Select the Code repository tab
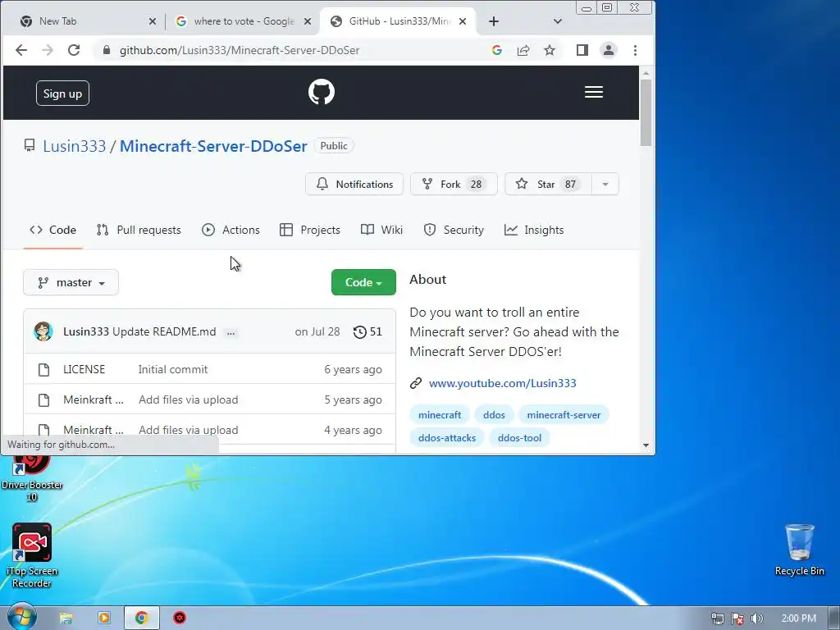Viewport: 840px width, 630px height. click(x=52, y=230)
